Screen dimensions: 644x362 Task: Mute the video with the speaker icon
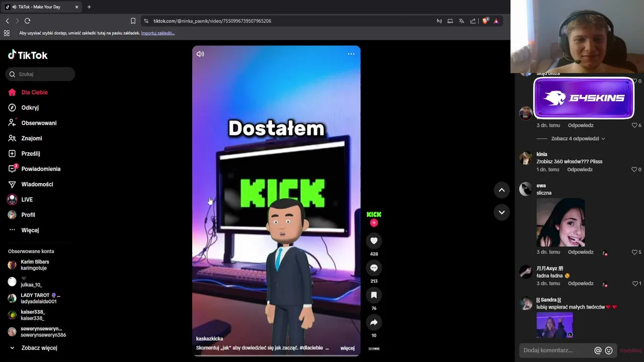pos(200,54)
